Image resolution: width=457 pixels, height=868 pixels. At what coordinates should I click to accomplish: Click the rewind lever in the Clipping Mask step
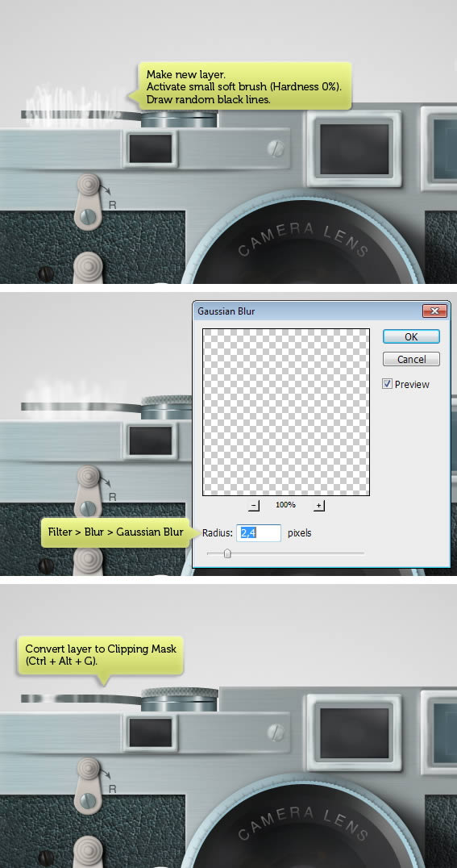[89, 786]
